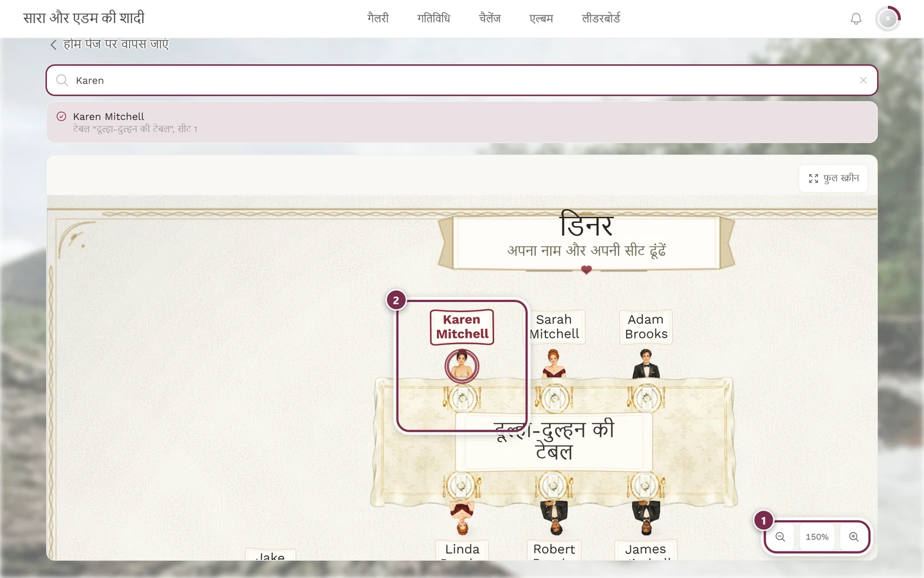Select the Karen Mitchell search result
Screen dimensions: 924x578
pyautogui.click(x=462, y=122)
